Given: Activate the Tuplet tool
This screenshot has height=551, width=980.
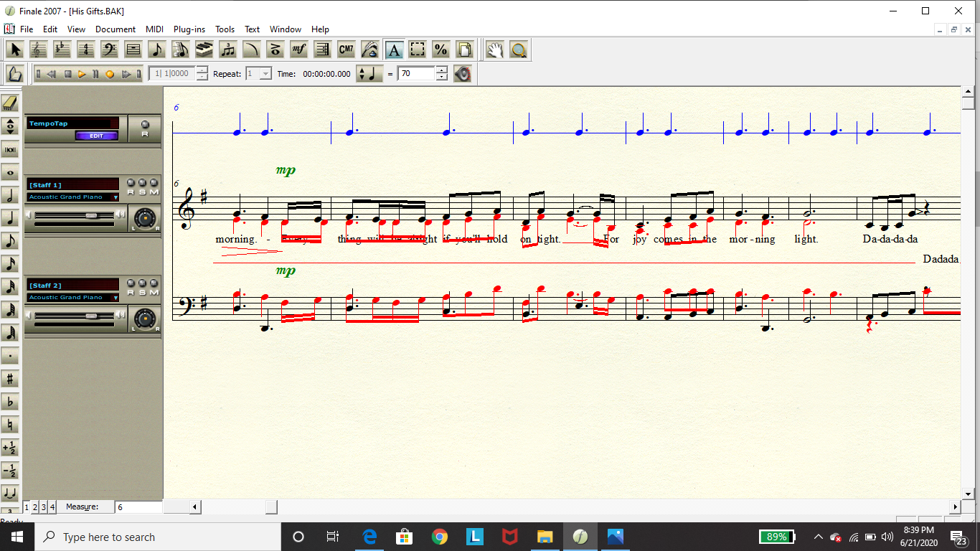Looking at the screenshot, I should (x=227, y=50).
